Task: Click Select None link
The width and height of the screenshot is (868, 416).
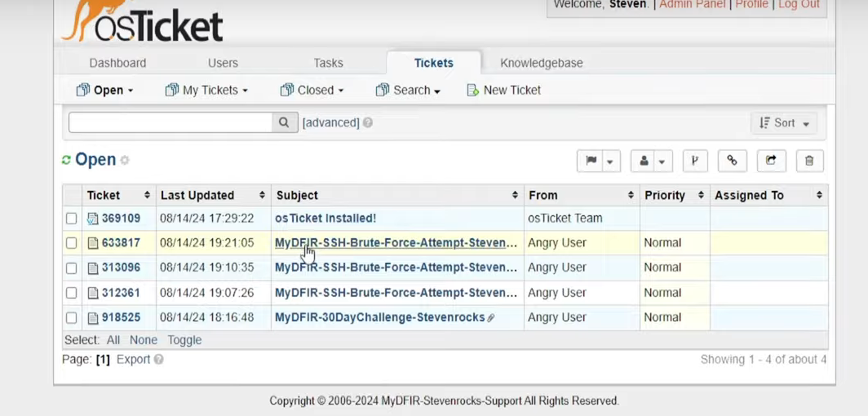Action: pyautogui.click(x=144, y=340)
